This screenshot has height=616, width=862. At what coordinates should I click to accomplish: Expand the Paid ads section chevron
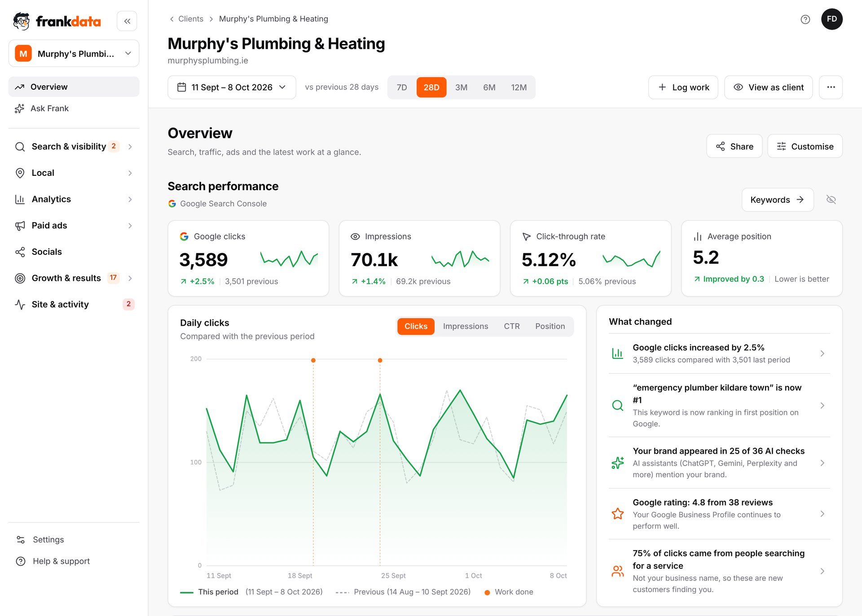130,226
